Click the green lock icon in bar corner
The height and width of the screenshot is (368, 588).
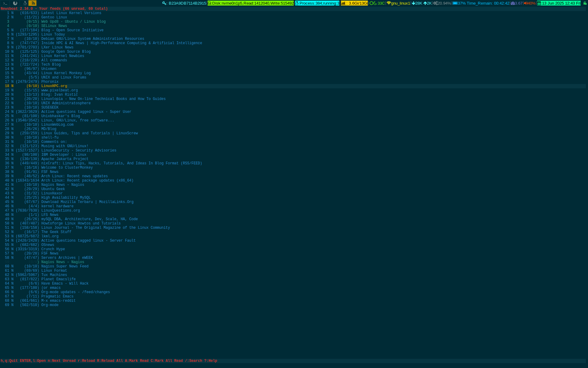coord(585,3)
